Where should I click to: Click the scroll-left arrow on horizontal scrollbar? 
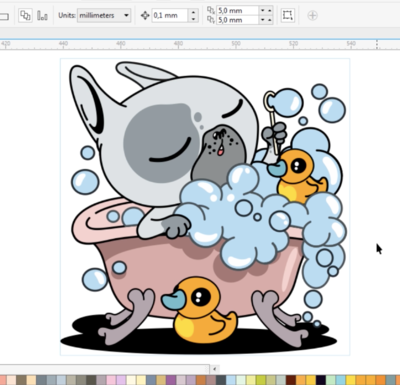point(215,369)
